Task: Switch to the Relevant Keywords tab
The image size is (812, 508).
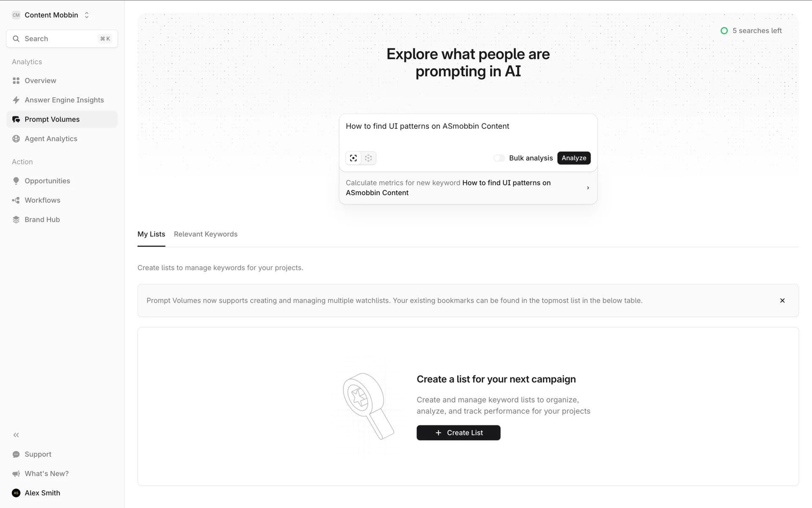Action: coord(206,234)
